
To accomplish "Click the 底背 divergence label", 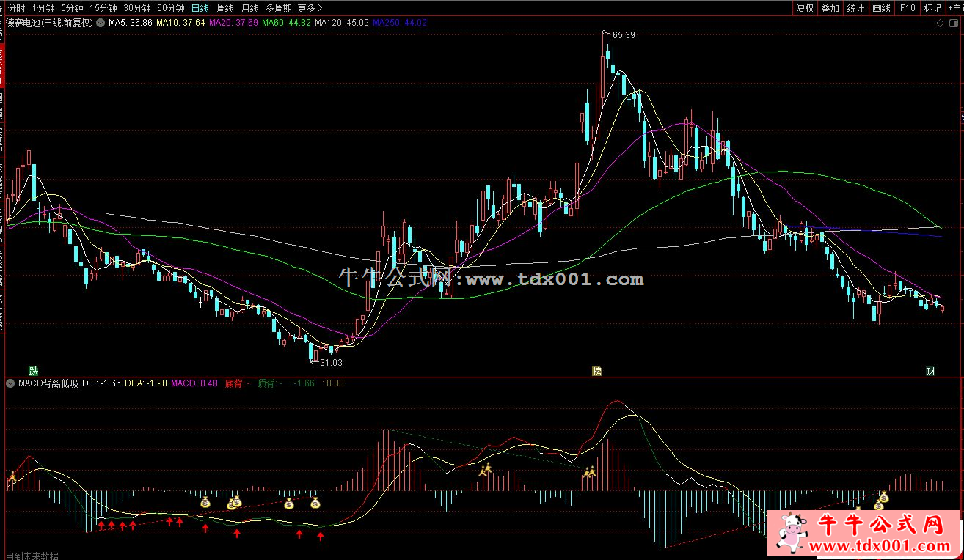I will (236, 383).
